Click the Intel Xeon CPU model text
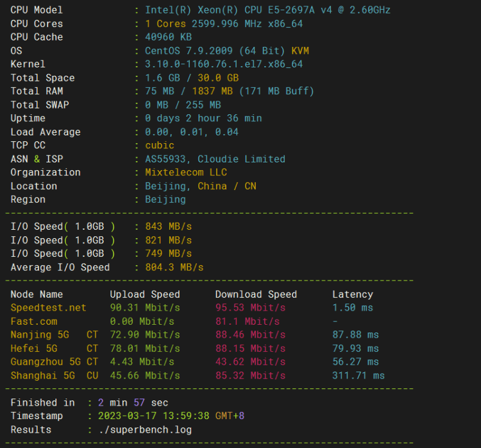The image size is (481, 448). 267,10
